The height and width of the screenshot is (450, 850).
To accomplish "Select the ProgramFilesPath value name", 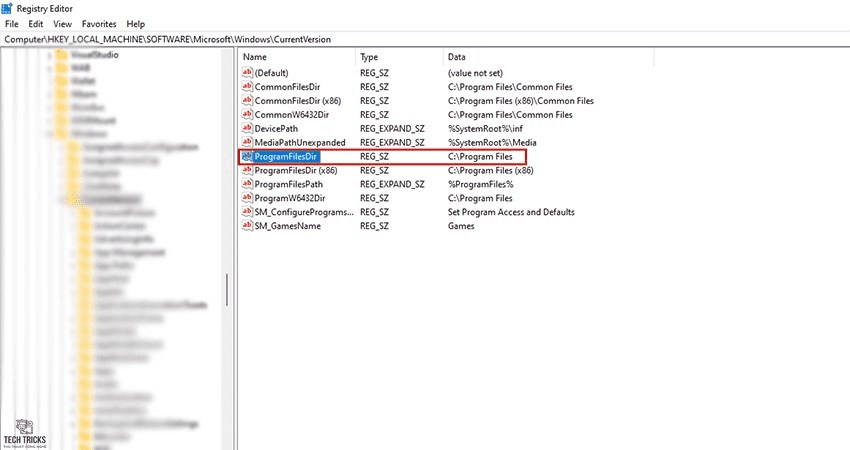I will (x=288, y=184).
